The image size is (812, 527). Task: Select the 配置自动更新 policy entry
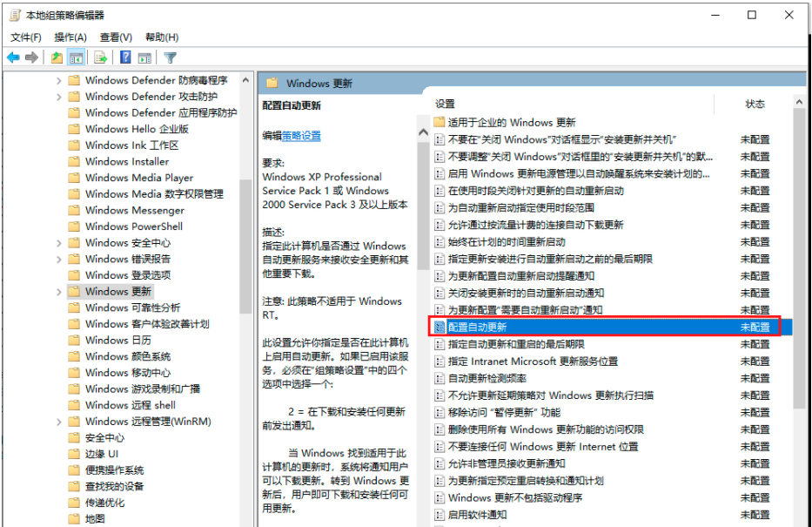[477, 327]
